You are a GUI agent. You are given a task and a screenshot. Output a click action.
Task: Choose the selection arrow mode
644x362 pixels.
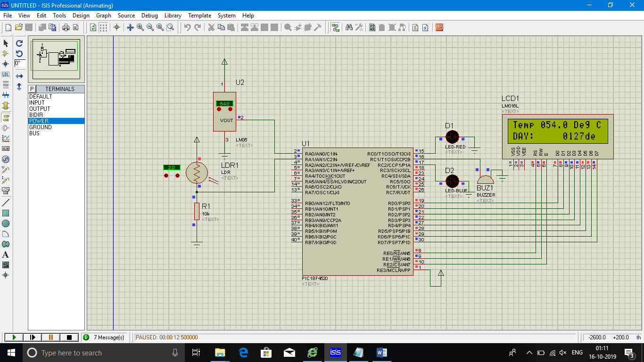6,43
